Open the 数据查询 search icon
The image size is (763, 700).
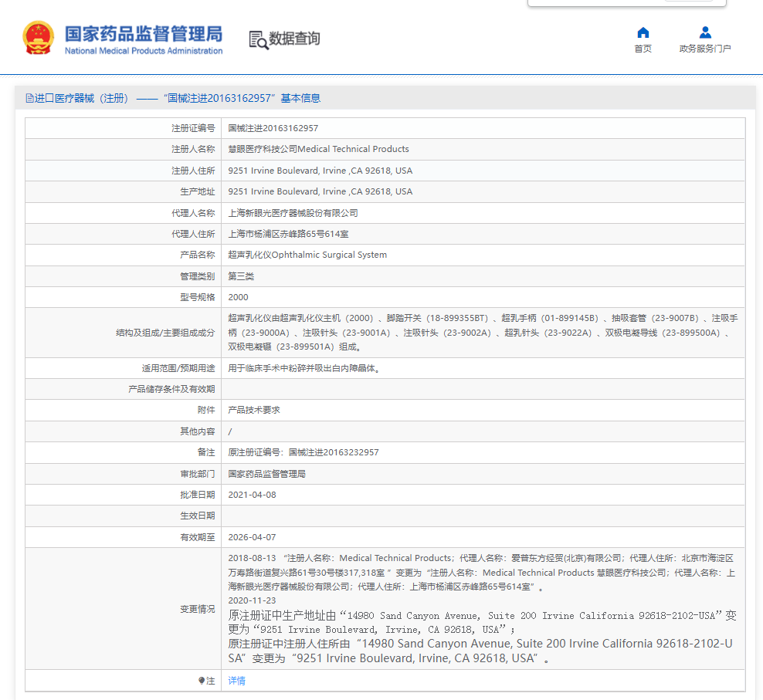tap(259, 40)
